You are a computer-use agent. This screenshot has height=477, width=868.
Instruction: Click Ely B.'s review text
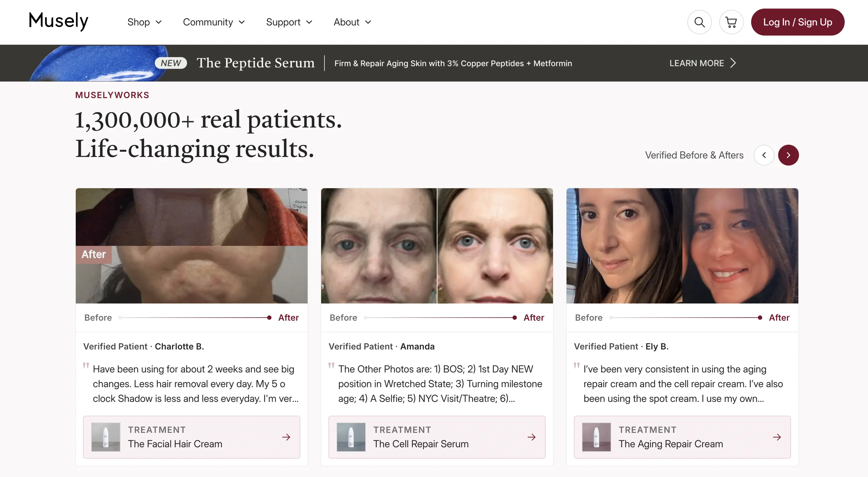pyautogui.click(x=683, y=384)
